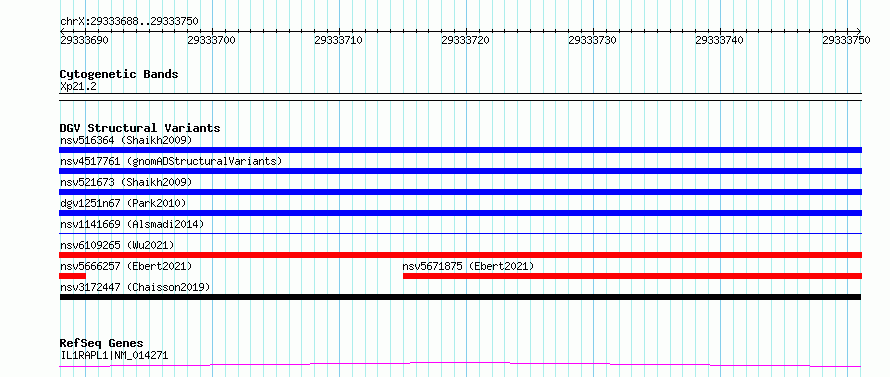Click ruler position 29333740
Screen dimensions: 890x377
[x=720, y=40]
